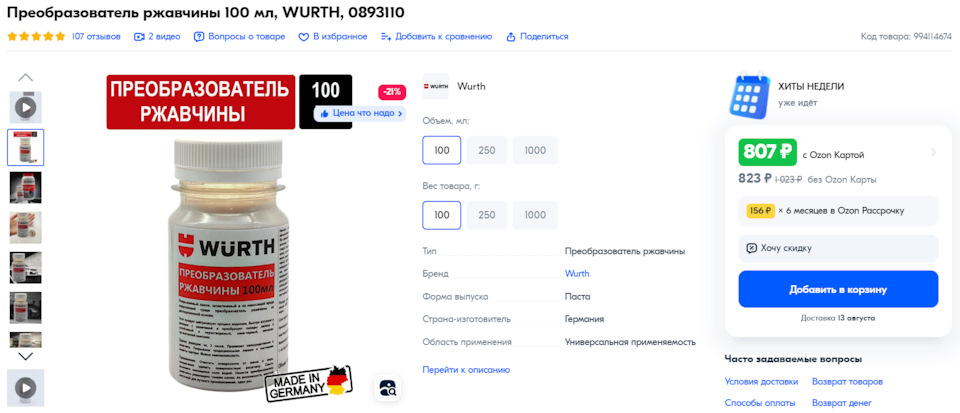Open the Wurth brand logo
This screenshot has width=960, height=413.
pos(435,86)
